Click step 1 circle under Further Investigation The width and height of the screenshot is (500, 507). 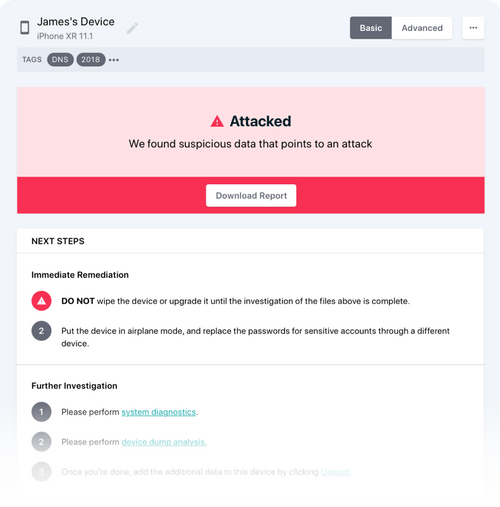(x=41, y=412)
